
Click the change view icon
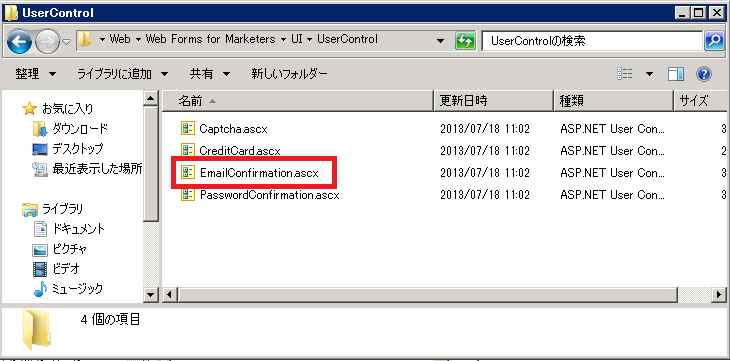click(x=624, y=74)
